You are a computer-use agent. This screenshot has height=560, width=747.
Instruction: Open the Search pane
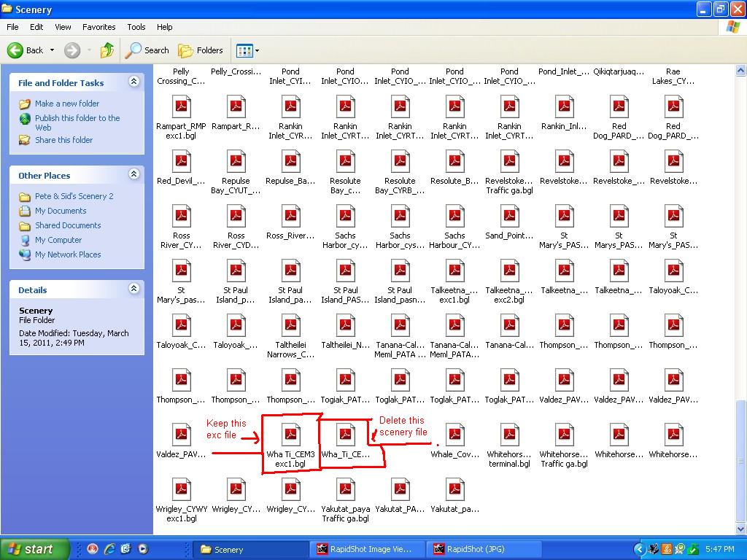click(x=147, y=50)
